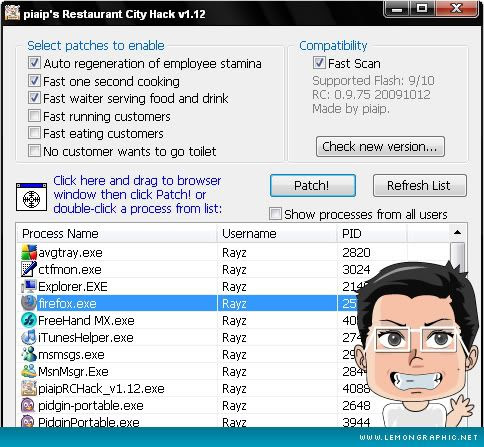
Task: Select the Explorer.EXE process name
Action: (x=73, y=287)
